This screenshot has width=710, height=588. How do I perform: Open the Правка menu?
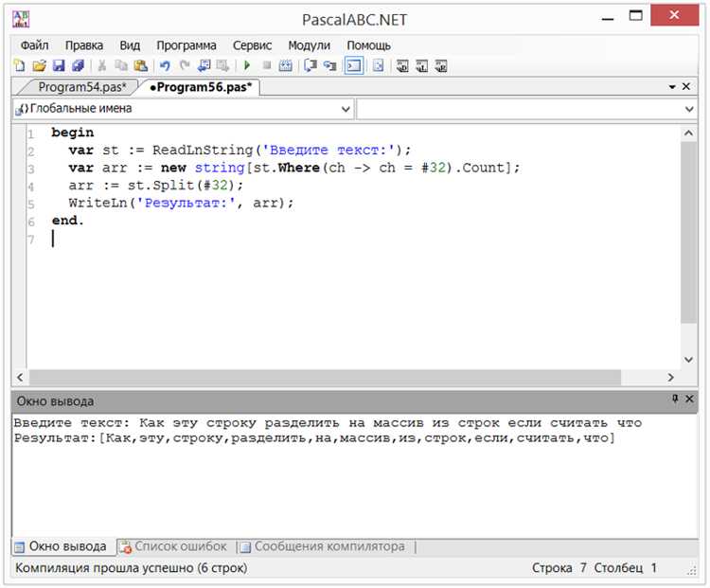(x=84, y=45)
